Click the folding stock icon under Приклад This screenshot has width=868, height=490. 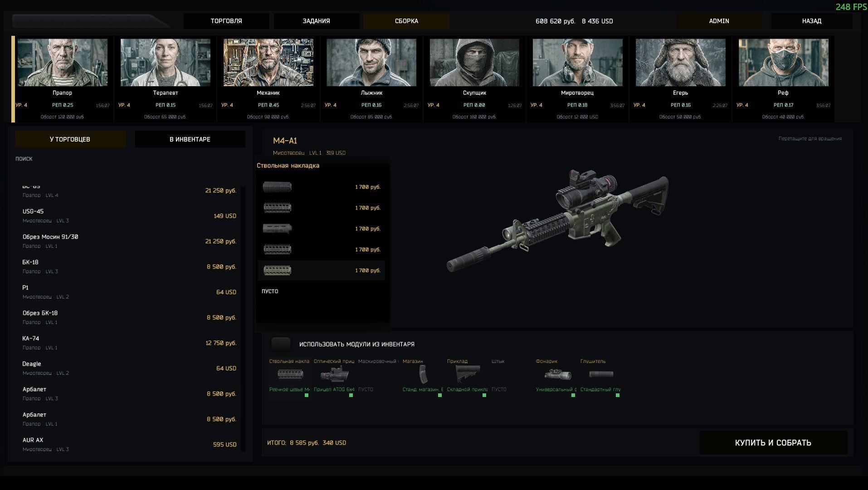[468, 374]
